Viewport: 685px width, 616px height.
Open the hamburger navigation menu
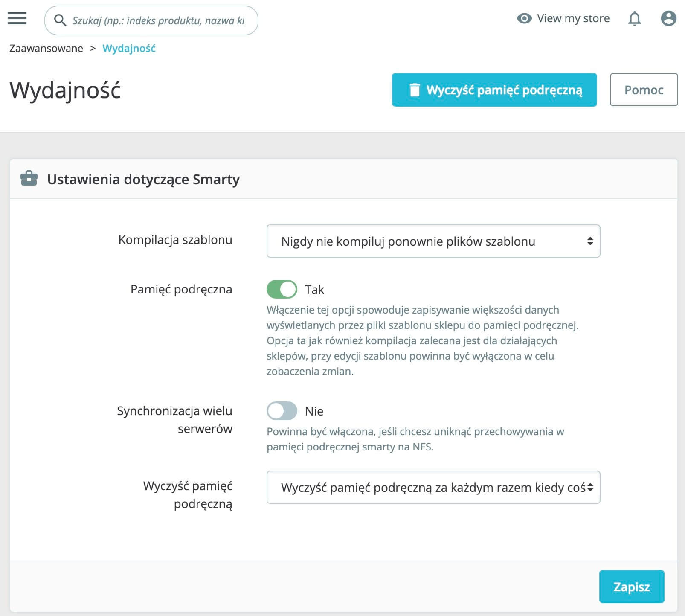[x=17, y=19]
